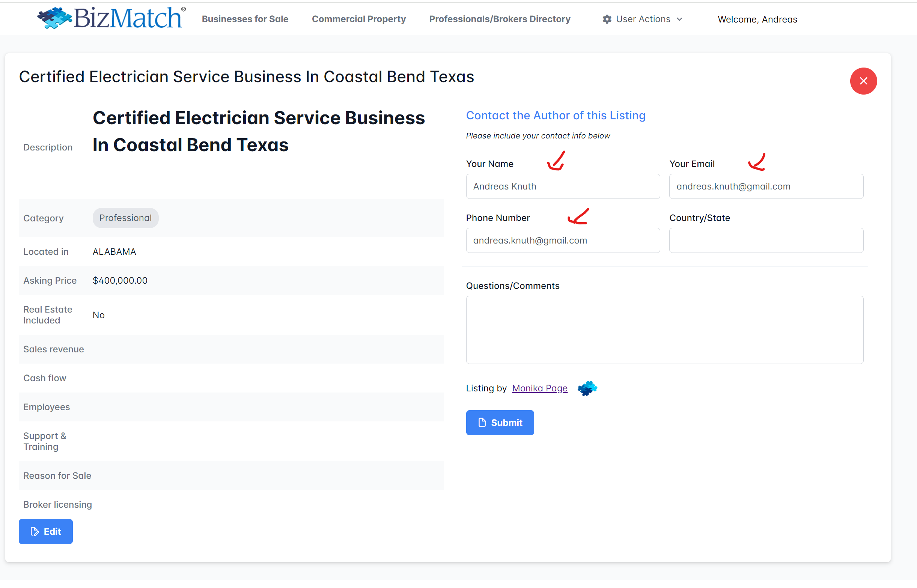Click into the Your Email field
Viewport: 917px width, 588px height.
click(766, 186)
